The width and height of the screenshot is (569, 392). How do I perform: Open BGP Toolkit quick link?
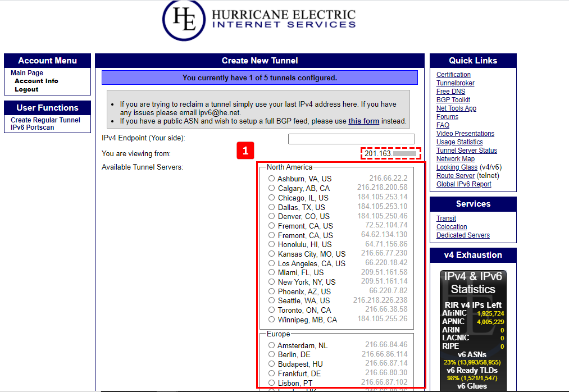[x=453, y=100]
